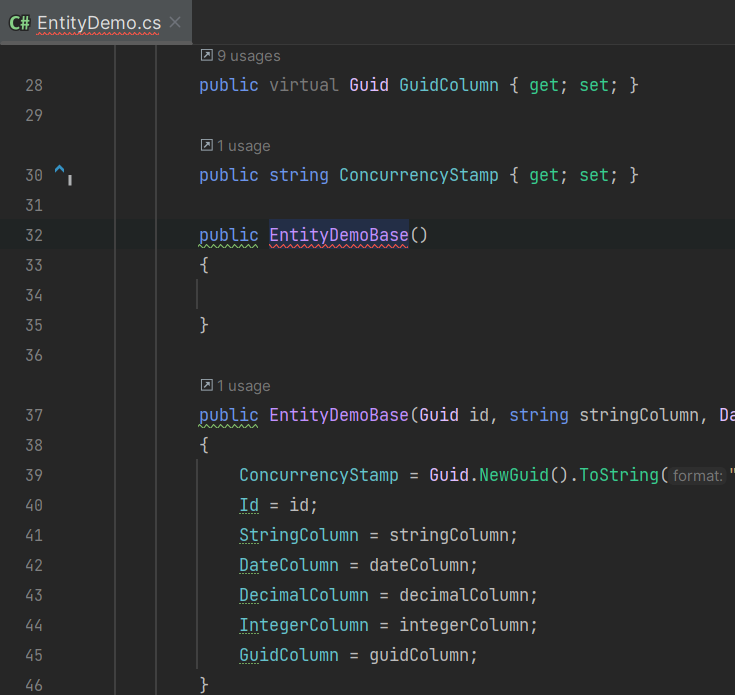The height and width of the screenshot is (695, 735).
Task: Click line number 39 in the gutter
Action: coord(34,475)
